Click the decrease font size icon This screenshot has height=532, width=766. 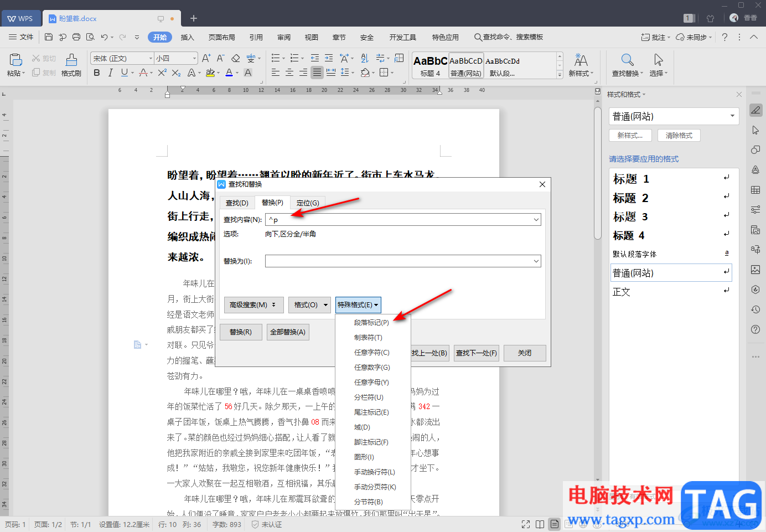(x=220, y=58)
